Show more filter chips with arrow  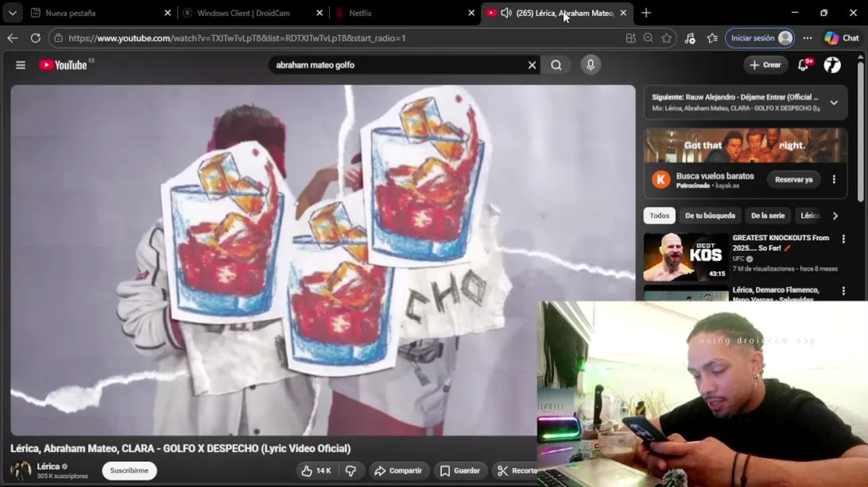click(x=835, y=216)
